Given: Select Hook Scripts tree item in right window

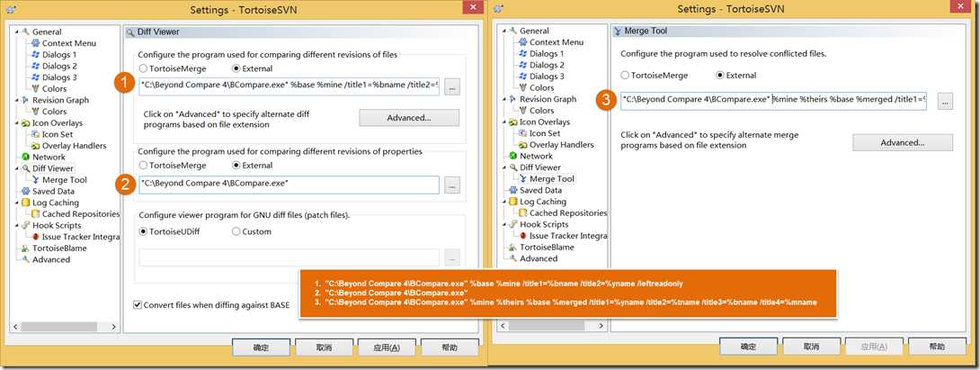Looking at the screenshot, I should click(544, 224).
